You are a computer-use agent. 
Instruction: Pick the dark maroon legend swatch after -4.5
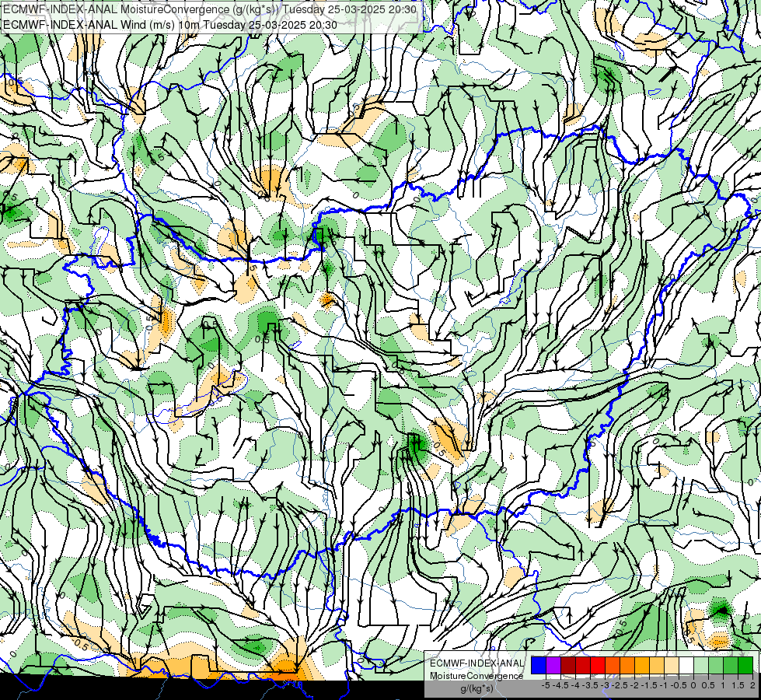[x=568, y=666]
